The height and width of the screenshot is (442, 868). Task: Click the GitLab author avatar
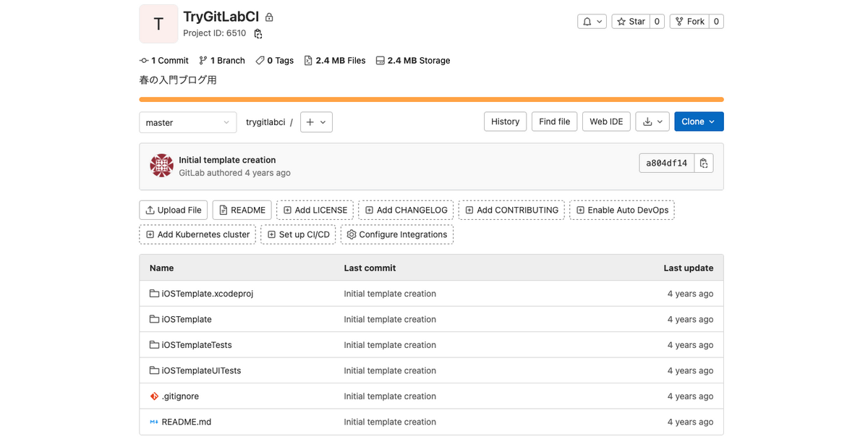point(161,166)
